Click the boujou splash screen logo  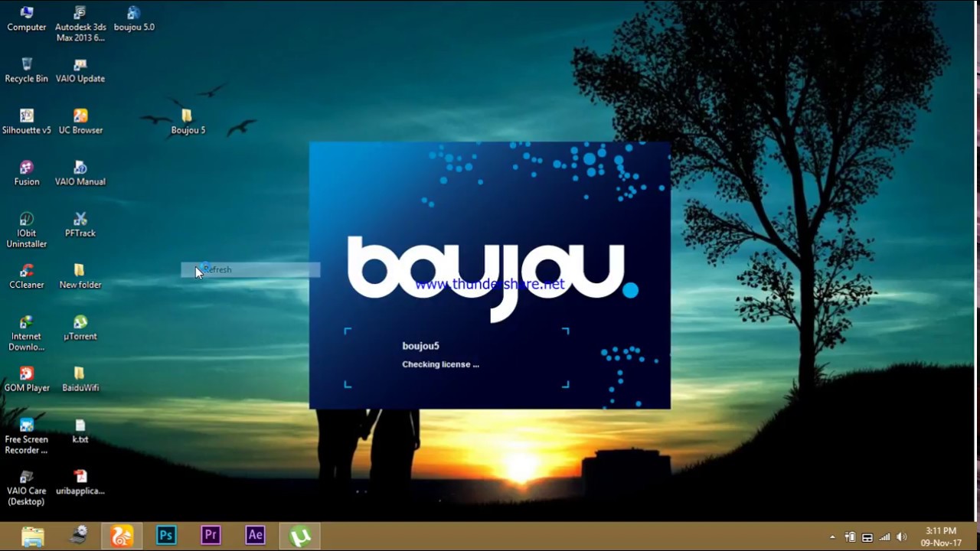tap(492, 278)
